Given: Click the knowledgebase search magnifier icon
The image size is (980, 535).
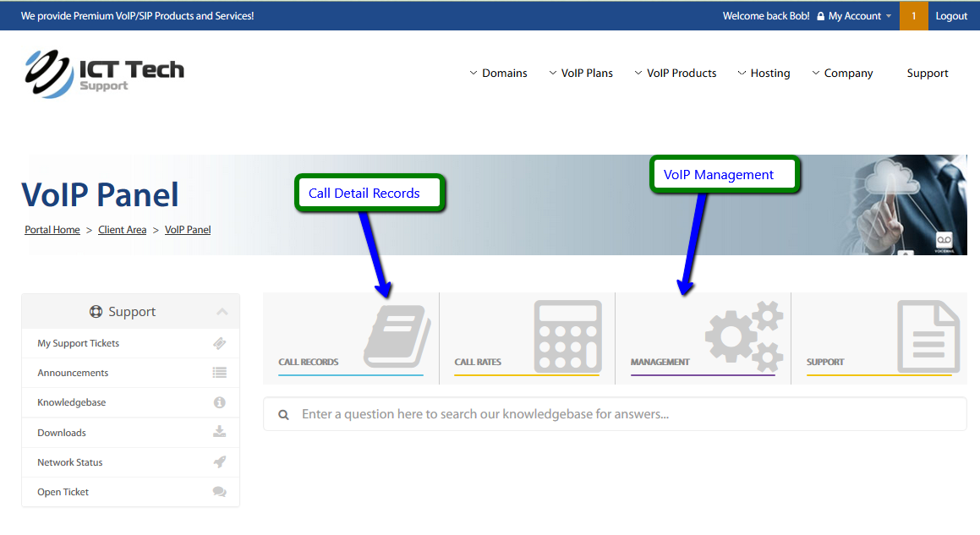Looking at the screenshot, I should pos(283,414).
